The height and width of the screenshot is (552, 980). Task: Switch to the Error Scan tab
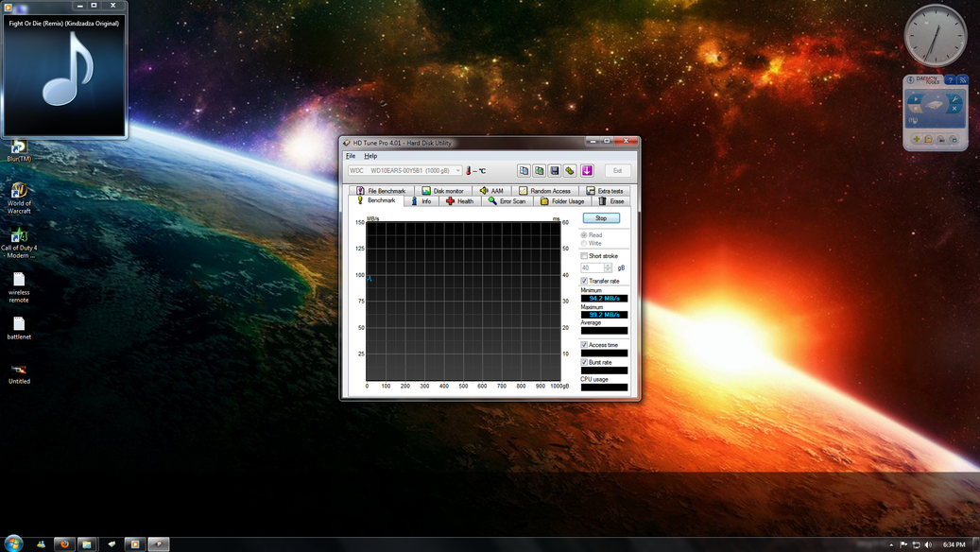point(507,201)
